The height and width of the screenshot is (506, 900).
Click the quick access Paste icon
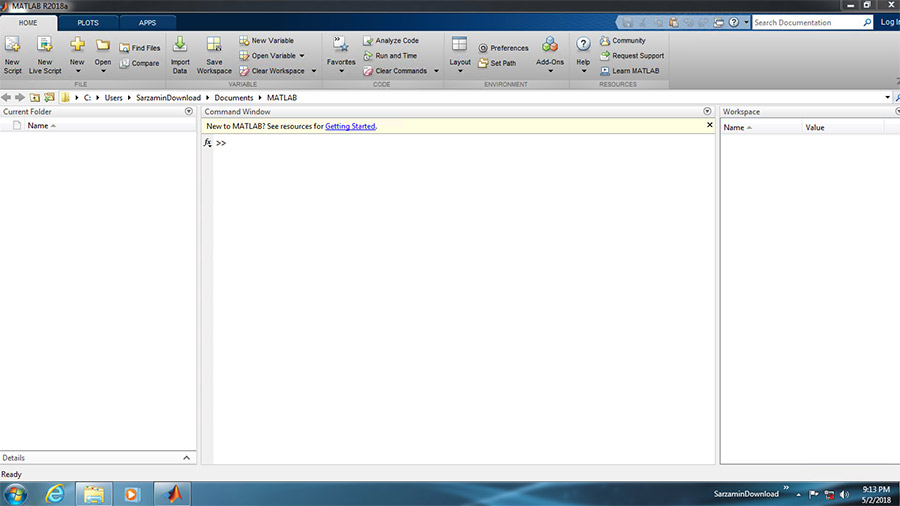(x=673, y=22)
